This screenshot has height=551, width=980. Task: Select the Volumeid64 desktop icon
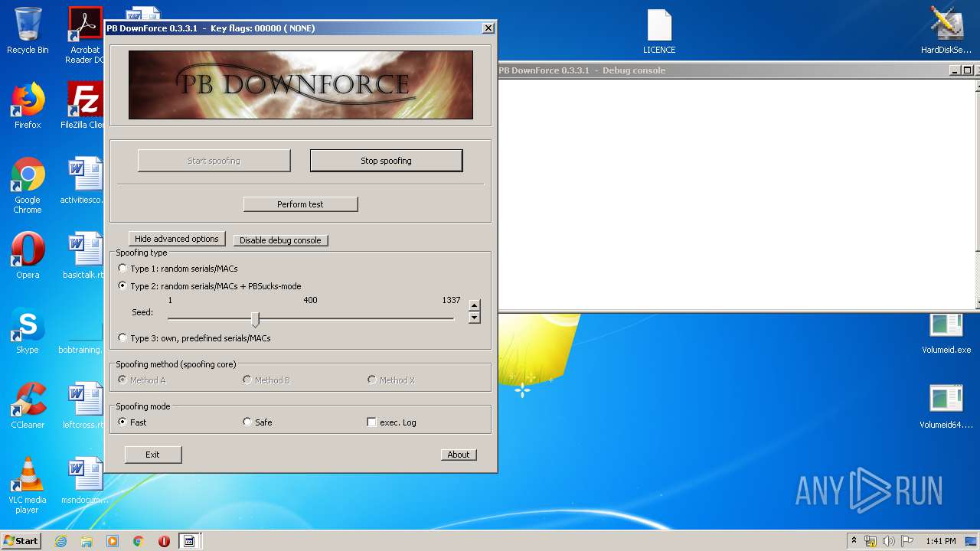tap(946, 406)
